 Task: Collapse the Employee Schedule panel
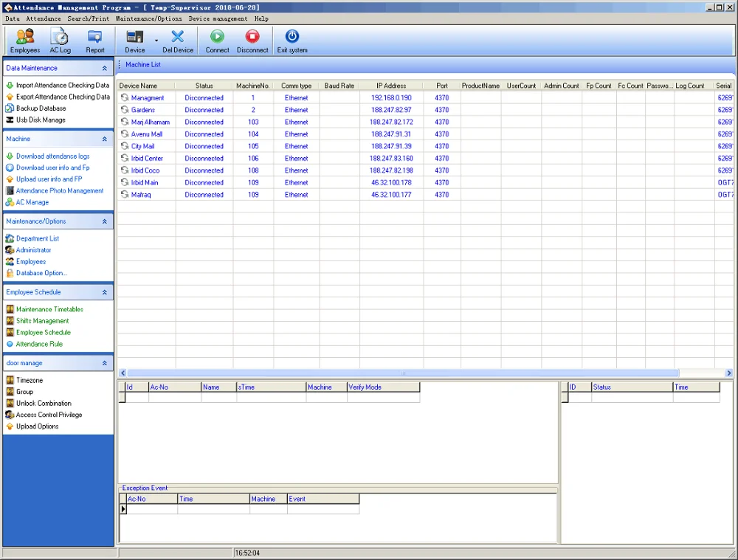click(105, 292)
